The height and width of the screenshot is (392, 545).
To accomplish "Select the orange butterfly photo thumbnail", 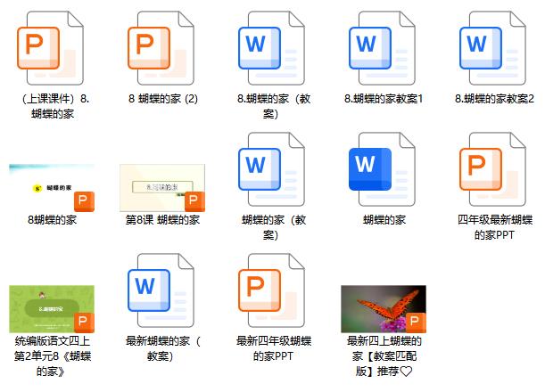I will [384, 308].
